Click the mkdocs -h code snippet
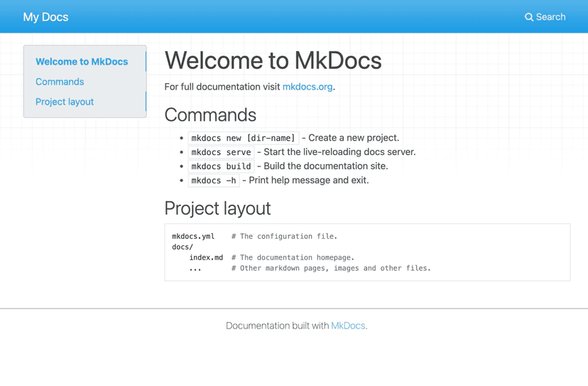Image resolution: width=588 pixels, height=386 pixels. tap(214, 181)
